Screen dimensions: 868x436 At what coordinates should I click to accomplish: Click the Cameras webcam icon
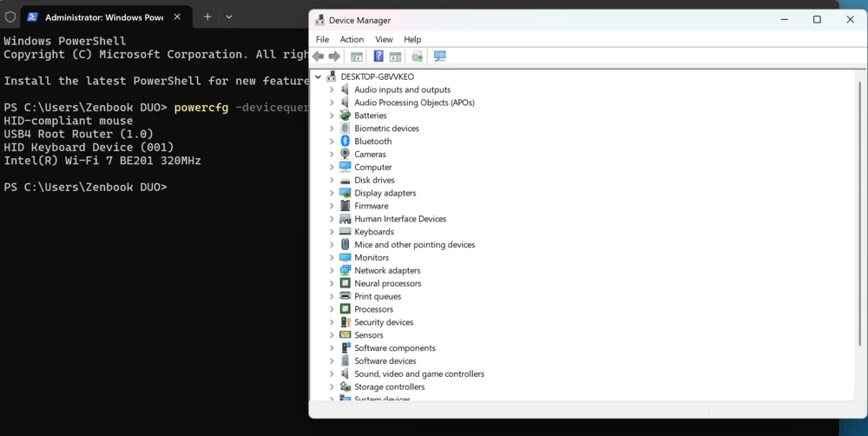[345, 154]
